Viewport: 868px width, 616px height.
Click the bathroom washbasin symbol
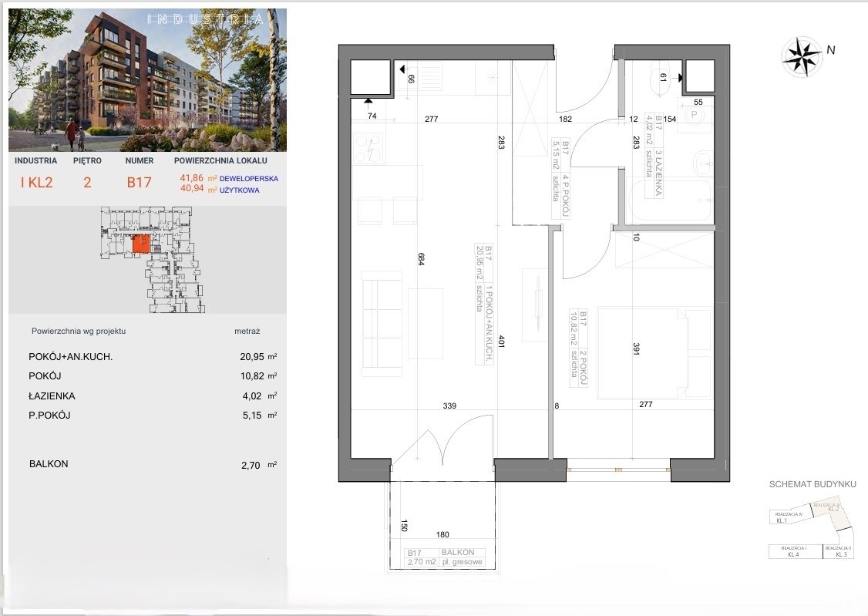[x=703, y=163]
